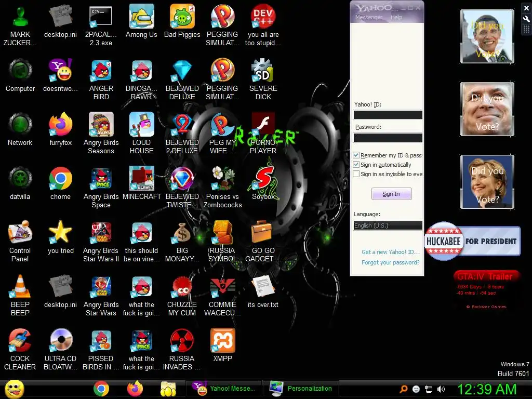Click Forgot your password? link
532x399 pixels.
391,262
